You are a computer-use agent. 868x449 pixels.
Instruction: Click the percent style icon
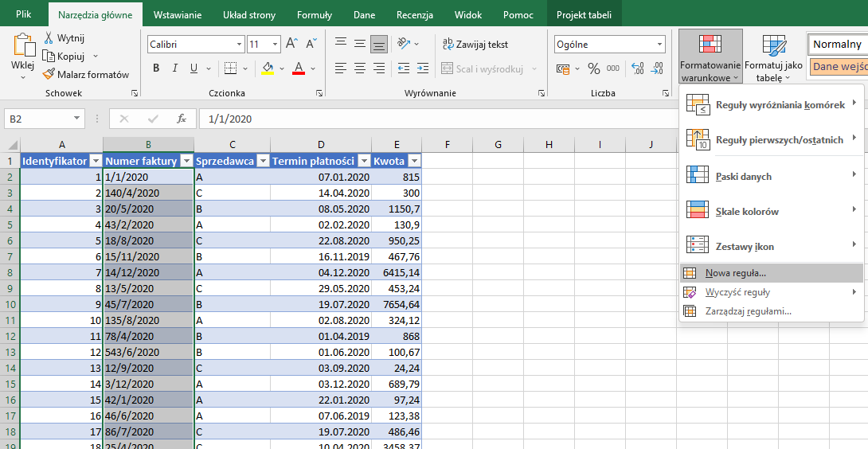[593, 68]
